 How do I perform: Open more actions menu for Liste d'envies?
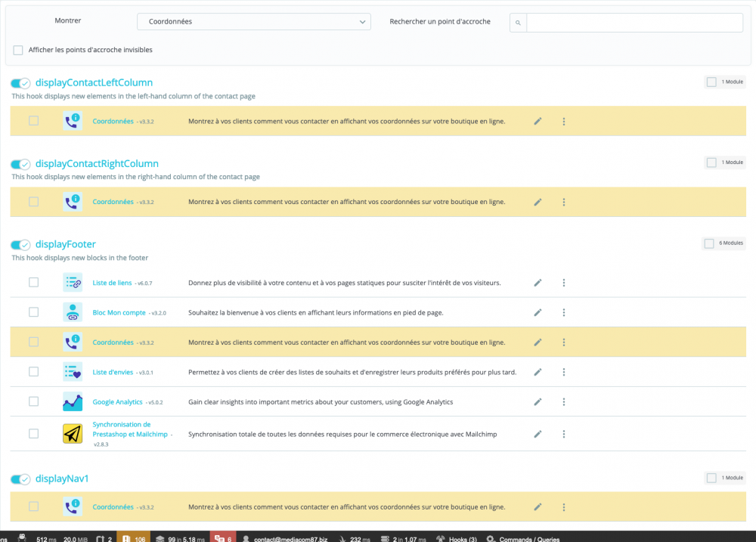pyautogui.click(x=564, y=372)
